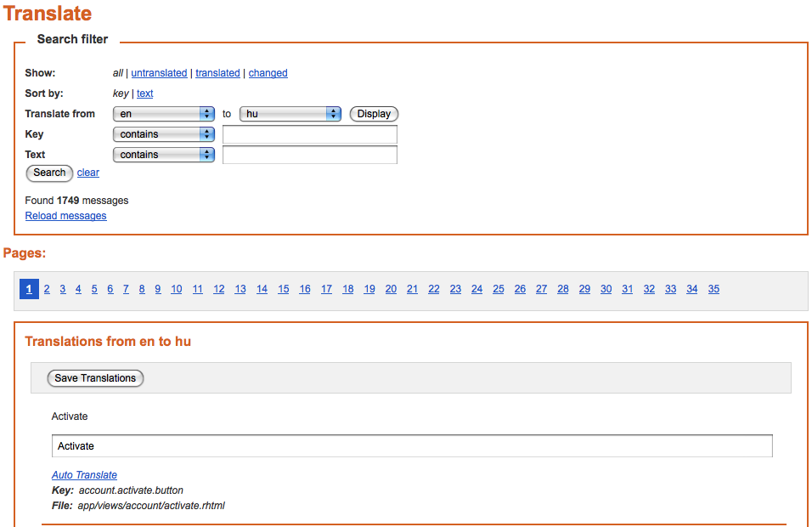Expand the Text 'contains' dropdown

point(164,155)
